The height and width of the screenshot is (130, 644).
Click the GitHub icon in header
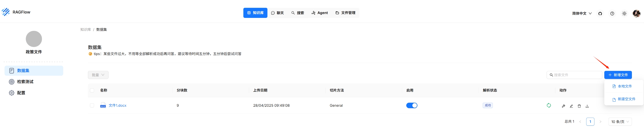click(600, 13)
